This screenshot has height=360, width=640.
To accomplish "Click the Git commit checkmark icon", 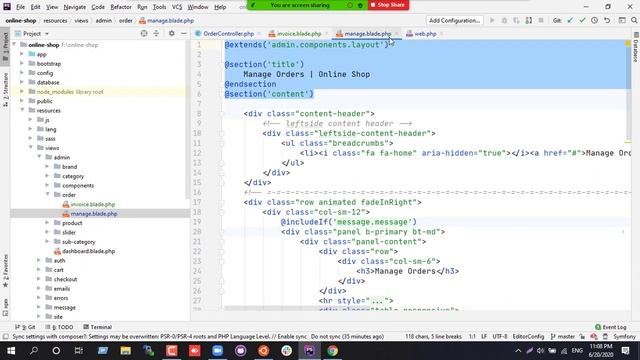I will click(582, 20).
